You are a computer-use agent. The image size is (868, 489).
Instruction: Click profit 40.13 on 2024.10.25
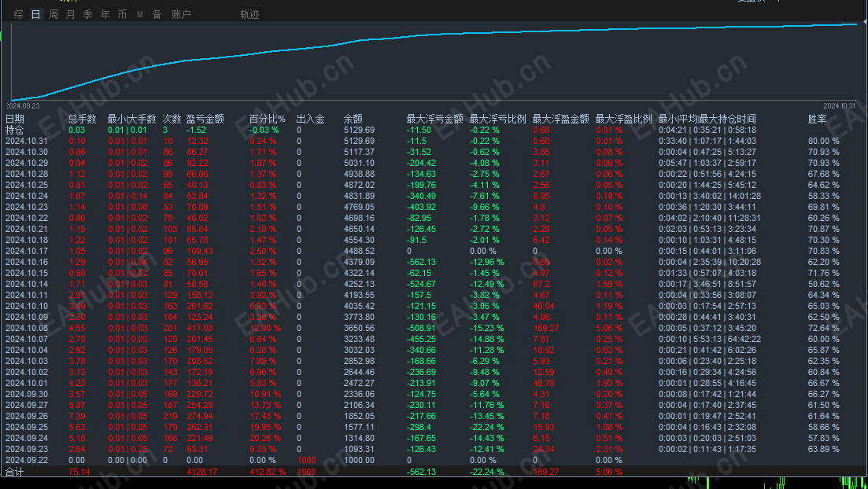(x=197, y=185)
